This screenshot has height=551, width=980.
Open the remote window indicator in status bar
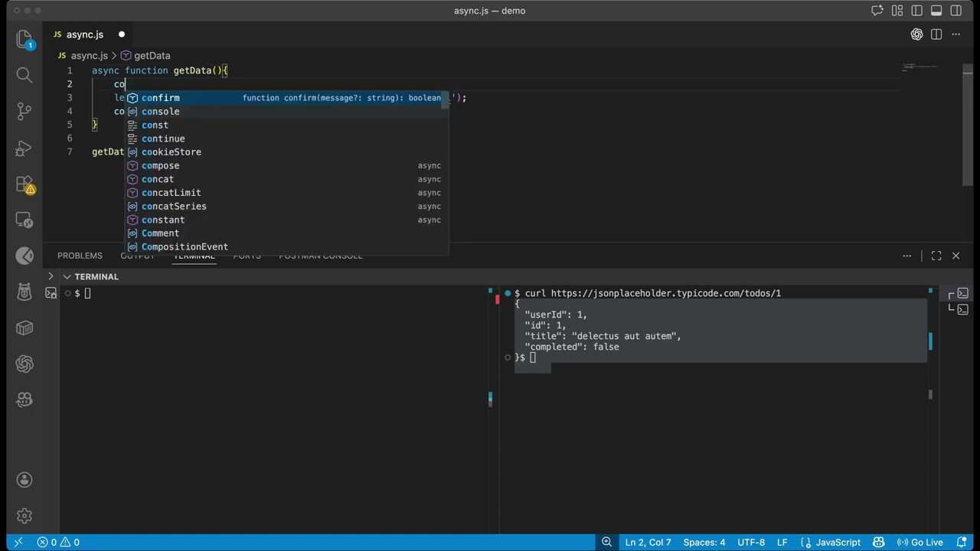18,543
